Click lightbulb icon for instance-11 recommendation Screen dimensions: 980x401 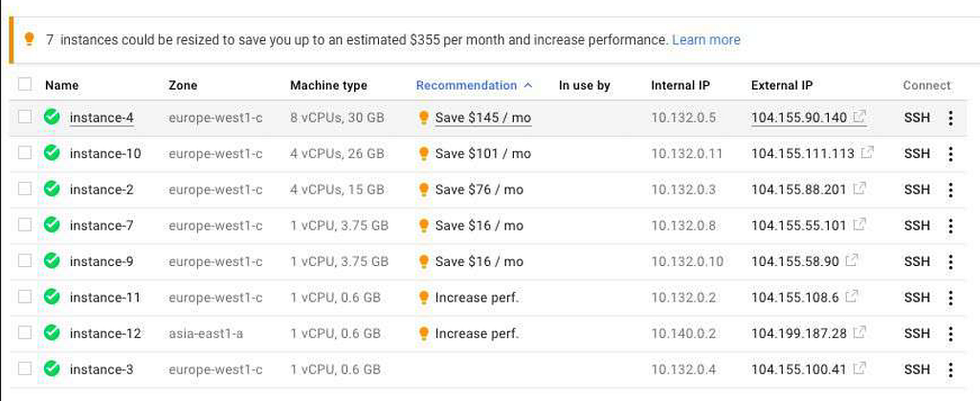tap(424, 298)
